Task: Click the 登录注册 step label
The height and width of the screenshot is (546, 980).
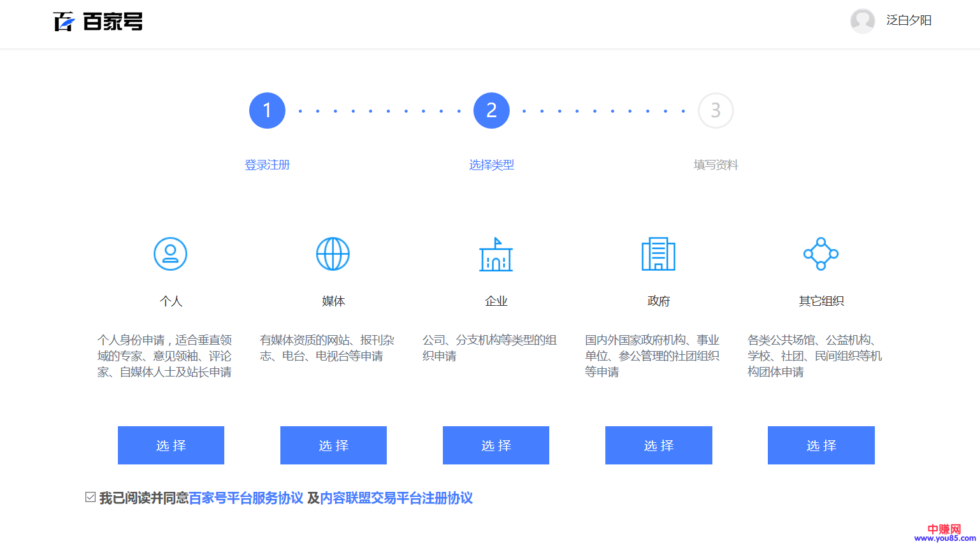Action: click(267, 165)
